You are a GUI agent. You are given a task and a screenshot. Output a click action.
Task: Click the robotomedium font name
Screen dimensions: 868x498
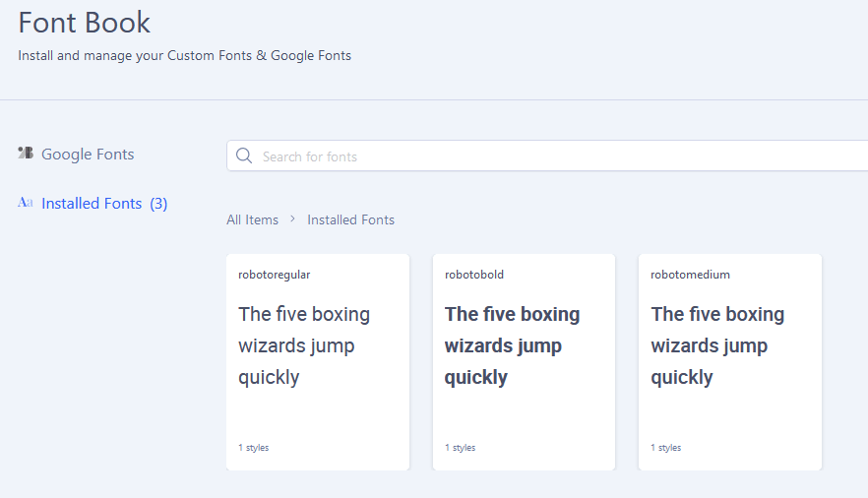pos(690,275)
